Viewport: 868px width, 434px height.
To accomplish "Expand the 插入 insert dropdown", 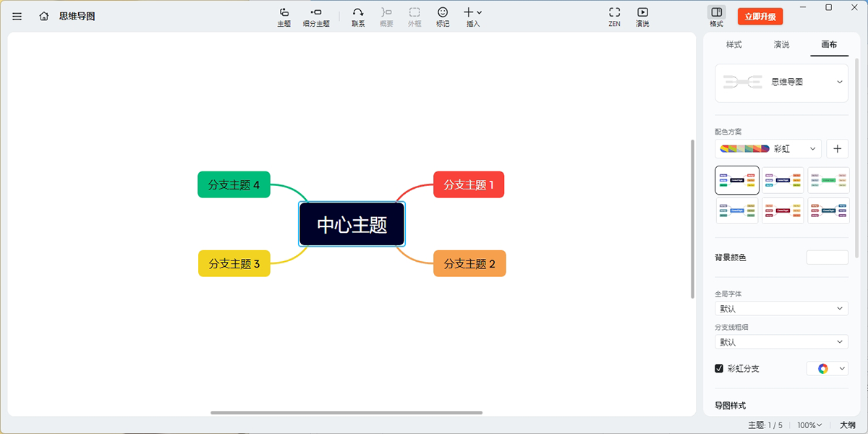I will (472, 17).
